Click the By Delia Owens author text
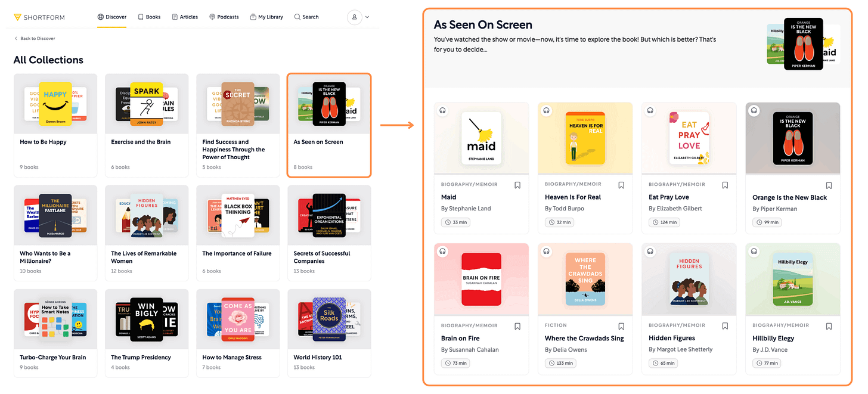 (x=566, y=350)
